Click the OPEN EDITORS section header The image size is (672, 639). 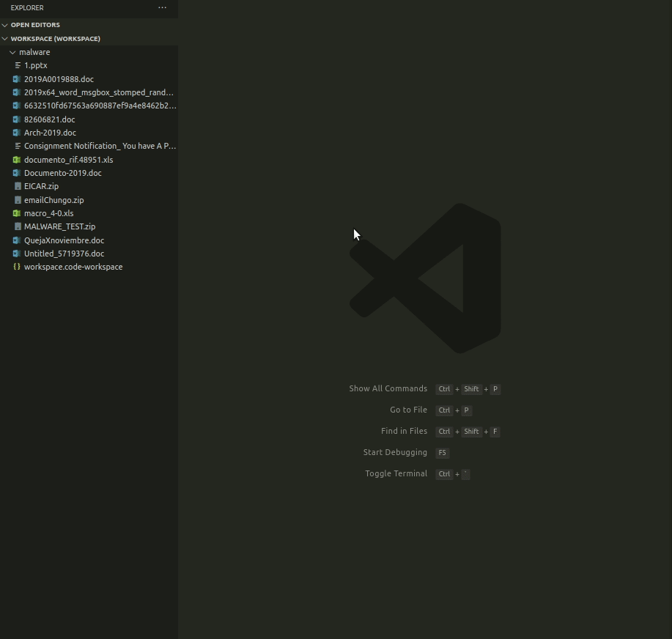(35, 25)
